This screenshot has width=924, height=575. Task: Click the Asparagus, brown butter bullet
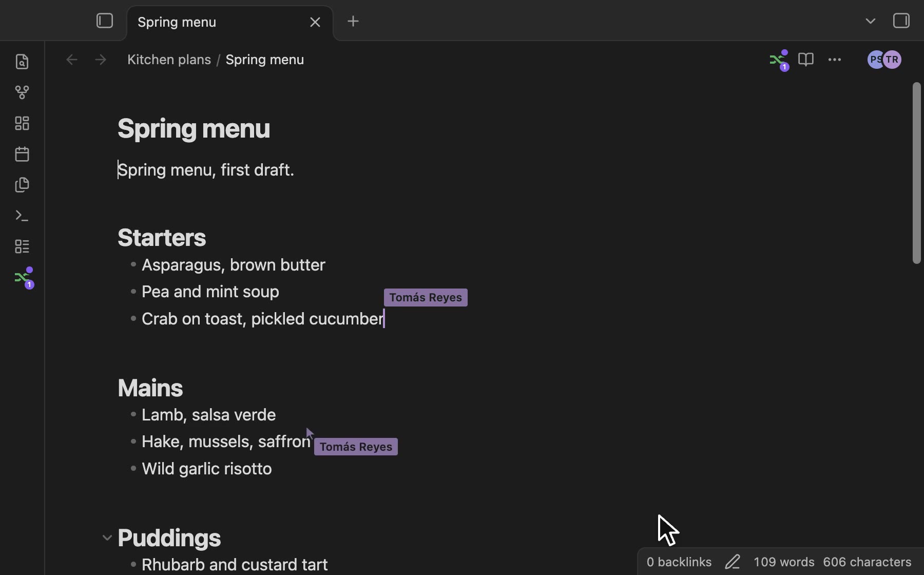[x=234, y=265]
